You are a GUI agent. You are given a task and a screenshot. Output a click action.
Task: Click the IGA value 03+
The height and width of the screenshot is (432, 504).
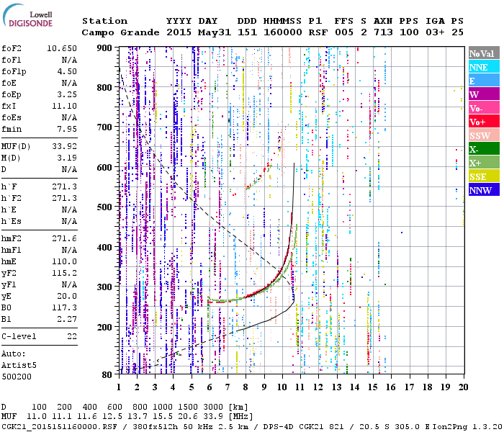point(435,32)
